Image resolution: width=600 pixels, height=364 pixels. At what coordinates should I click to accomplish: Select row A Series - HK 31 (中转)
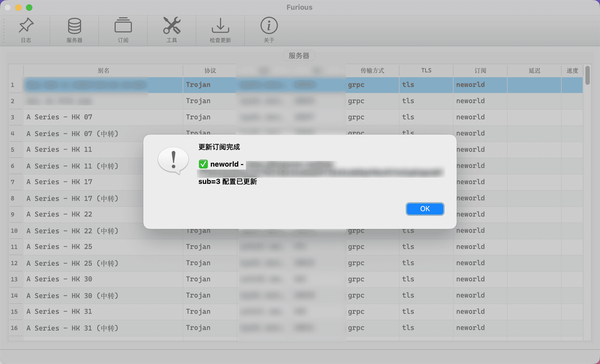coord(72,328)
